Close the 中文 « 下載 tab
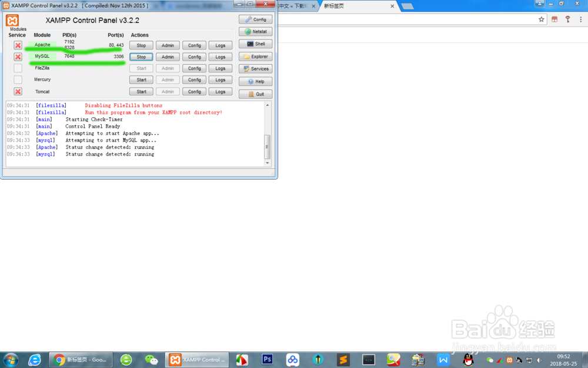The image size is (588, 368). pyautogui.click(x=313, y=6)
